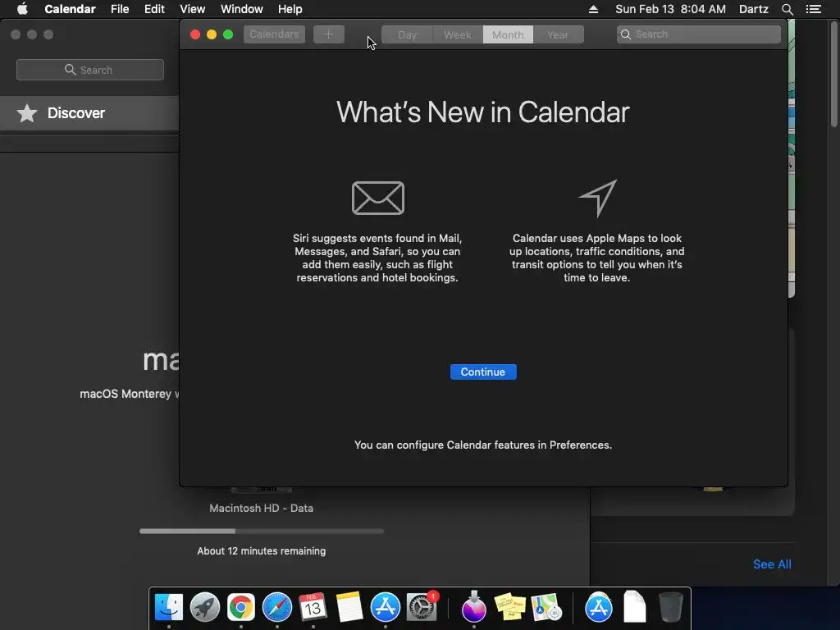
Task: Click the Siri suggests events description text
Action: pyautogui.click(x=377, y=258)
